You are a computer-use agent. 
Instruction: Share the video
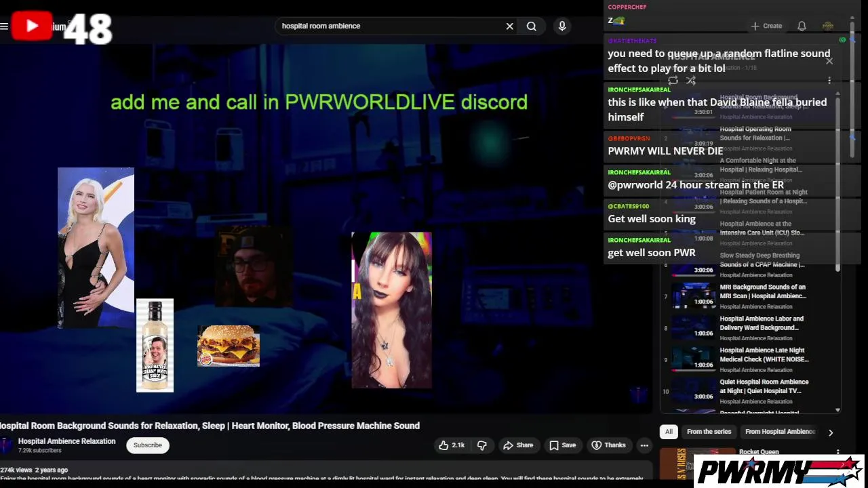(518, 445)
